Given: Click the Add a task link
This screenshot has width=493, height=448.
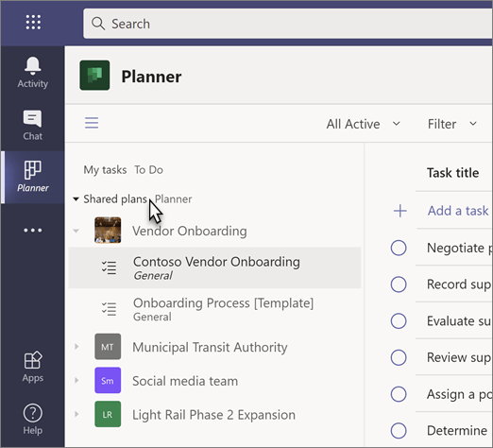Looking at the screenshot, I should point(458,211).
